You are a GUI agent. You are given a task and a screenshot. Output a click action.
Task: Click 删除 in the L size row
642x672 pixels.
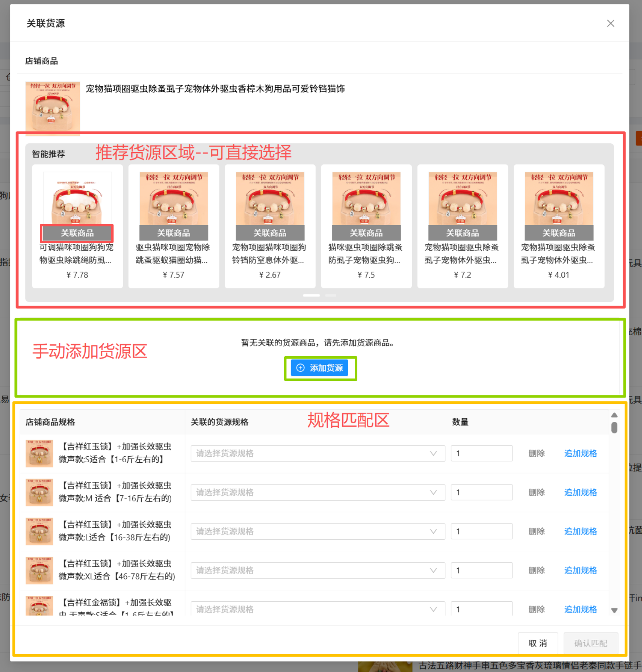(x=536, y=531)
